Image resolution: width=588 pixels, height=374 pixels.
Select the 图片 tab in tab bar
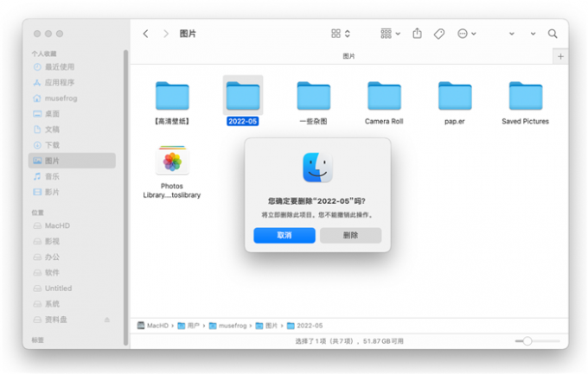tap(348, 56)
